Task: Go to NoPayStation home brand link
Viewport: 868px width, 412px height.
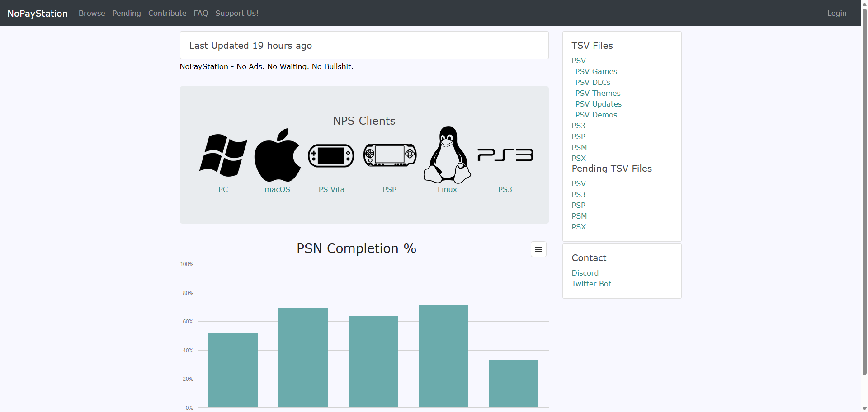Action: click(38, 14)
